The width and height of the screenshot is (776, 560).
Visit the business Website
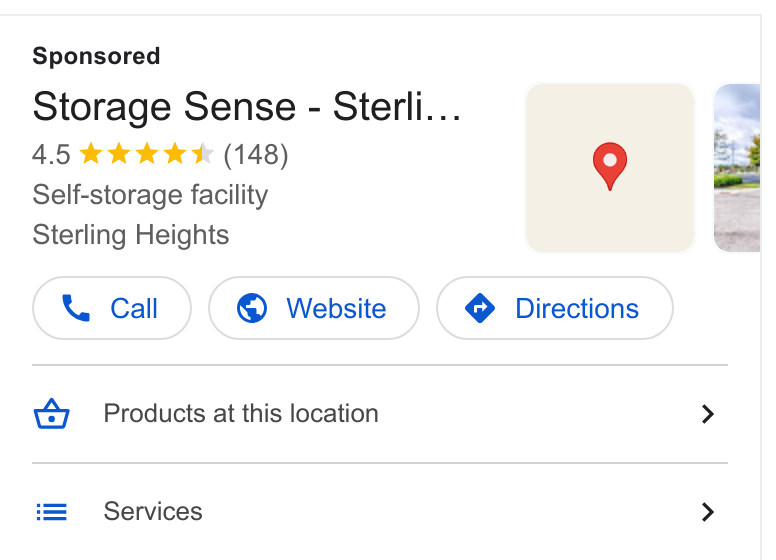coord(314,308)
